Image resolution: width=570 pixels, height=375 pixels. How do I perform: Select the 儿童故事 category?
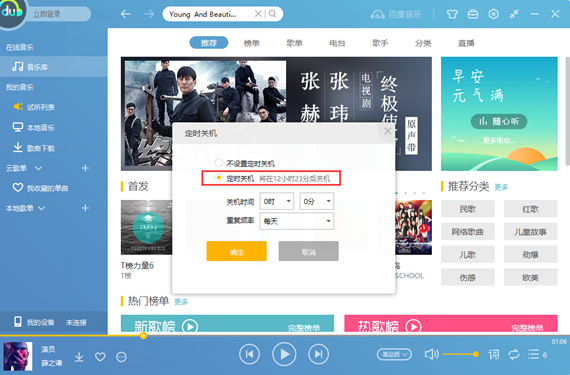coord(530,232)
